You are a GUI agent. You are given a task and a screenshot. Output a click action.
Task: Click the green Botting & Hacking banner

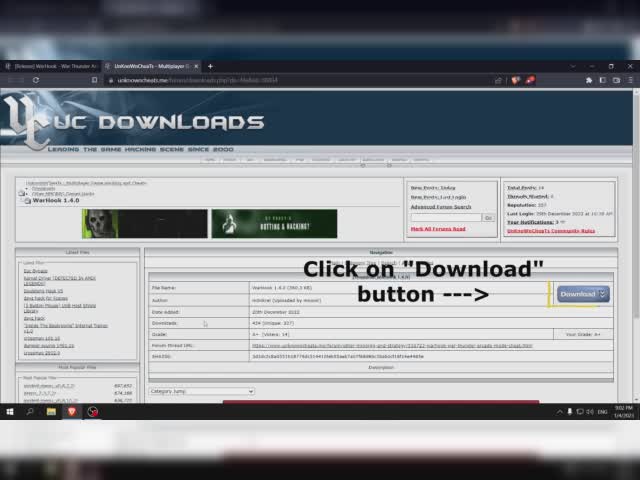(x=274, y=224)
